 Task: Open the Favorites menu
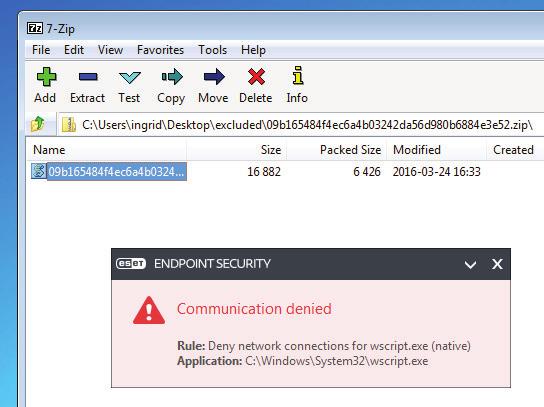tap(160, 50)
